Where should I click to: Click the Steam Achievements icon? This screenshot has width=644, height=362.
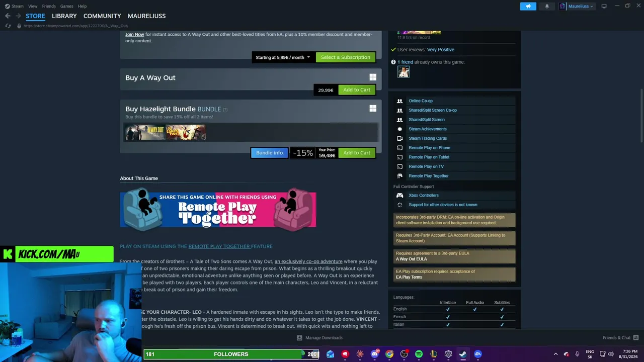[399, 129]
